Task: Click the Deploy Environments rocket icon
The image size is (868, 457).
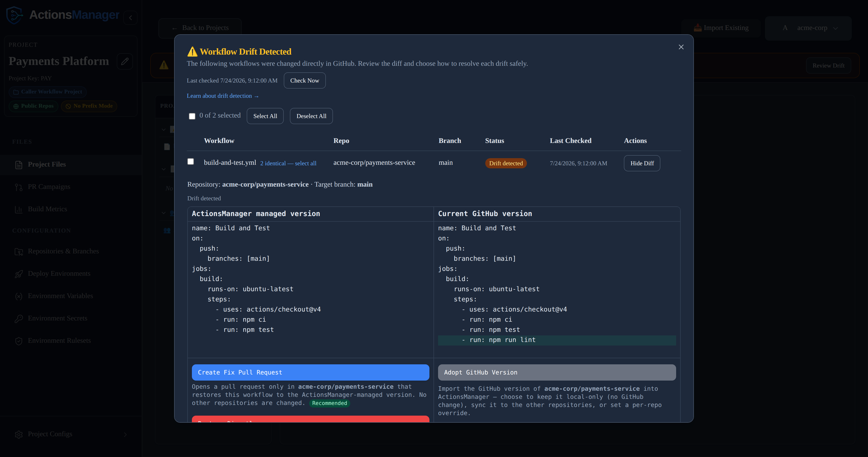Action: pyautogui.click(x=19, y=274)
